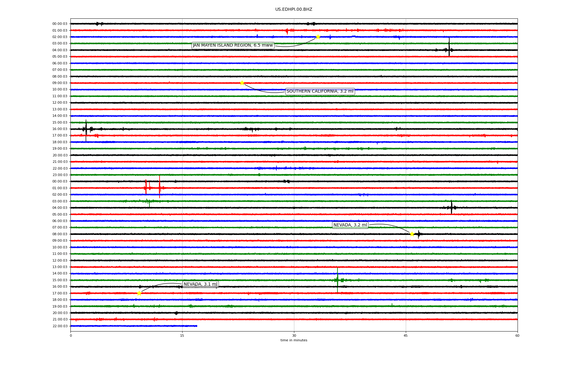This screenshot has width=588, height=368.
Task: Click the 23:00:03 row time label
Action: pos(60,175)
